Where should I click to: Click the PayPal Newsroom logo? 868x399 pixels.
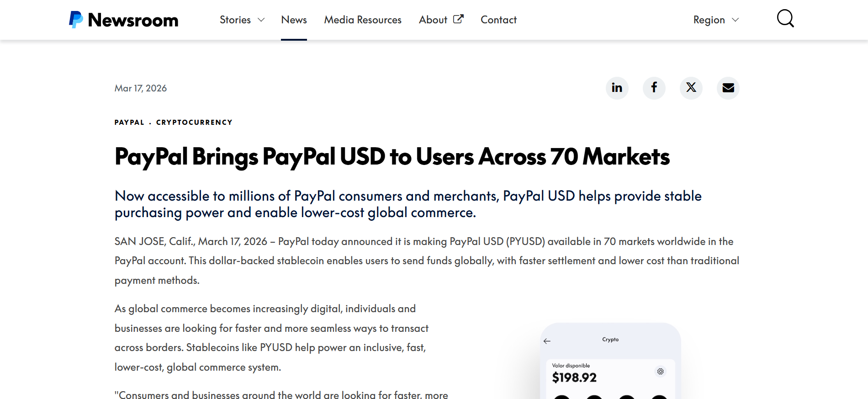pyautogui.click(x=123, y=20)
